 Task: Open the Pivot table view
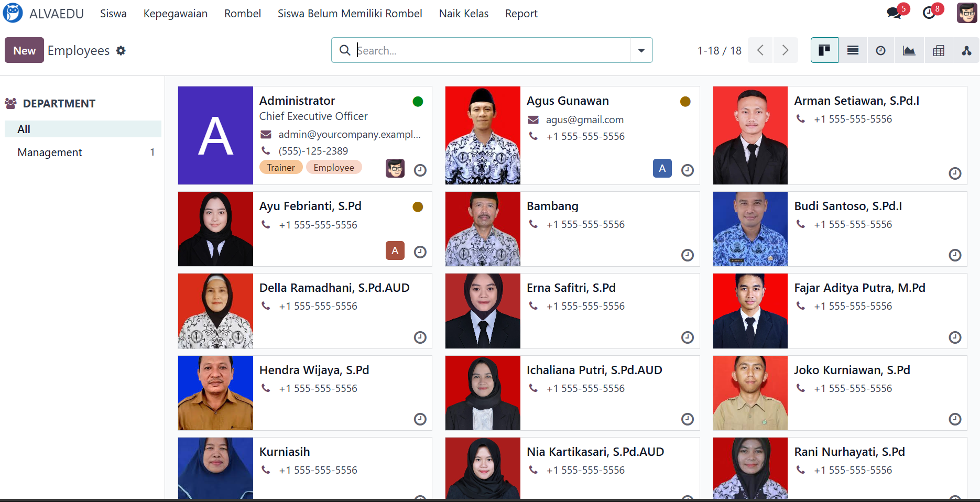pyautogui.click(x=939, y=50)
